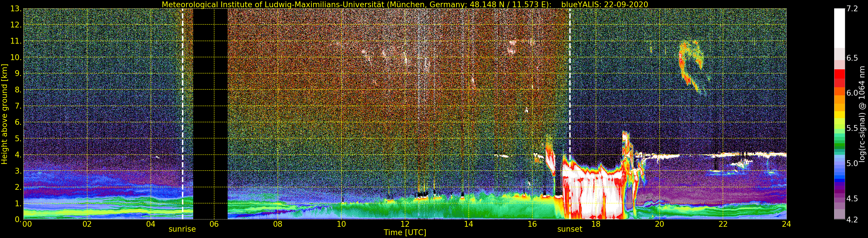
Task: Click time axis tick label 00
Action: [x=27, y=224]
